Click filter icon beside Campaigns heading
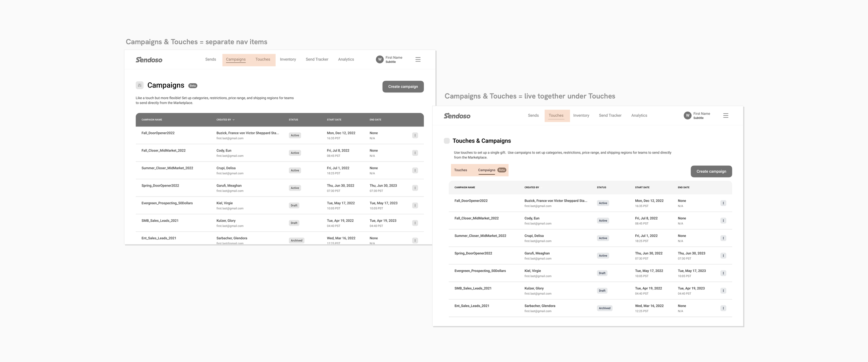The width and height of the screenshot is (868, 362). click(140, 85)
